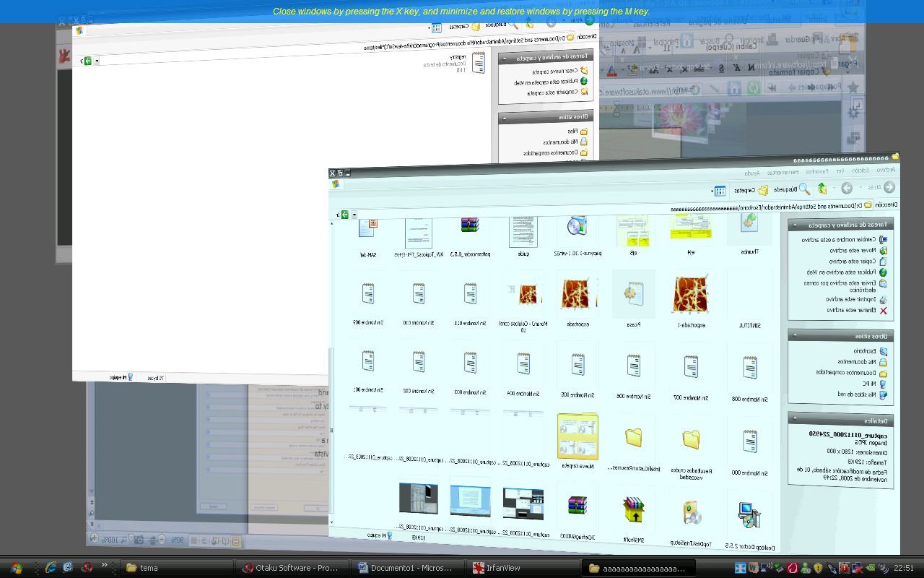Expand address bar dropdown in aaaa window
This screenshot has height=578, width=924.
(x=354, y=215)
